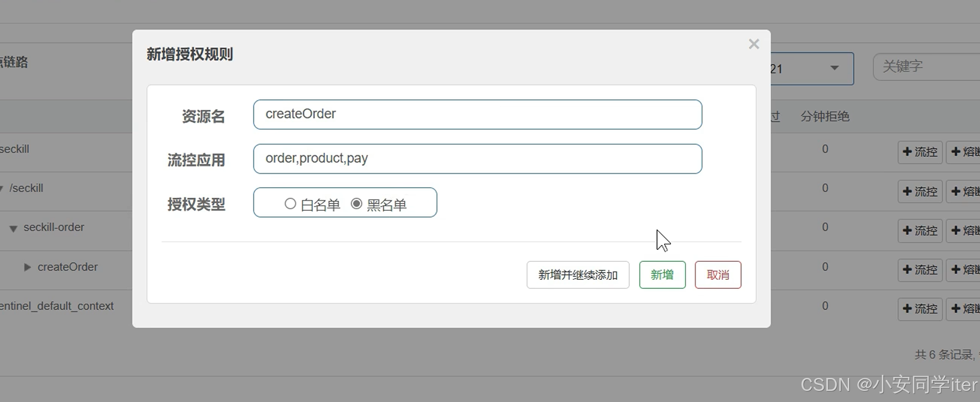Add 熔断 rule in /seckill row
This screenshot has width=980, height=402.
click(963, 191)
